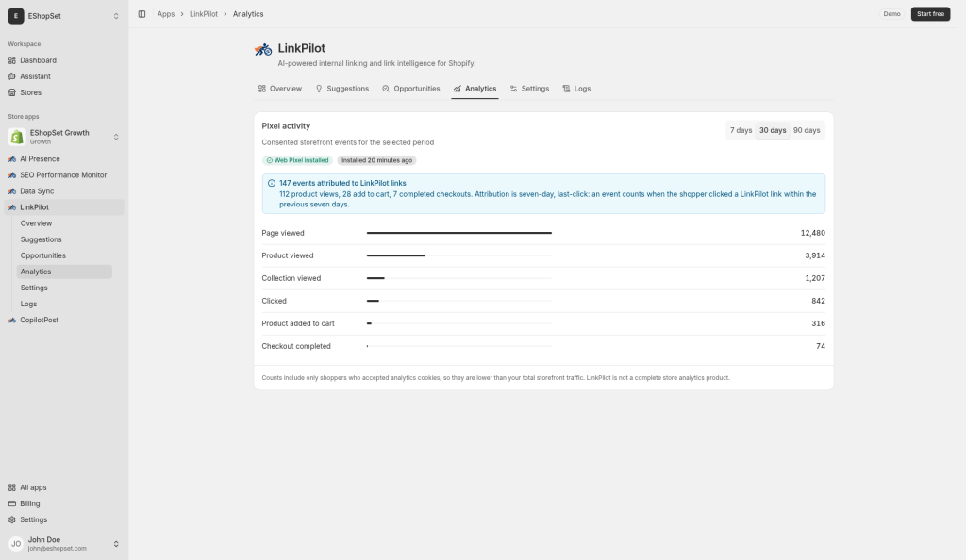Click the Checkout completed row label
The image size is (966, 560).
[295, 346]
